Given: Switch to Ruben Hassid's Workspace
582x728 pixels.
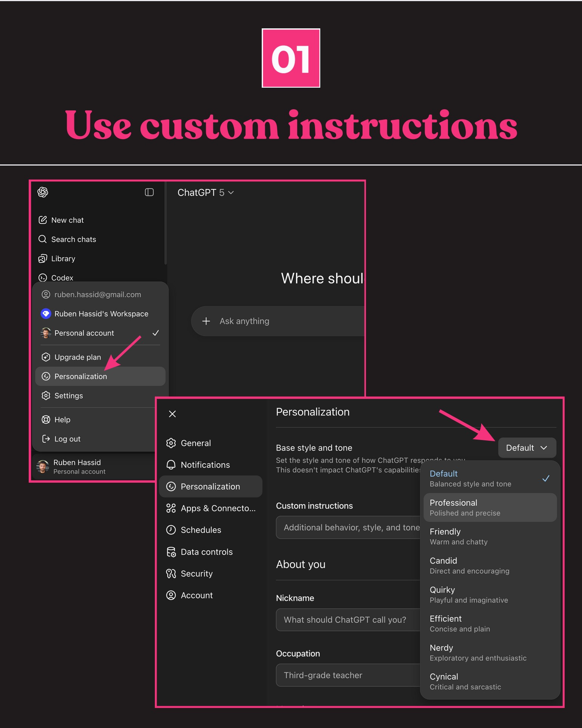Looking at the screenshot, I should click(100, 314).
